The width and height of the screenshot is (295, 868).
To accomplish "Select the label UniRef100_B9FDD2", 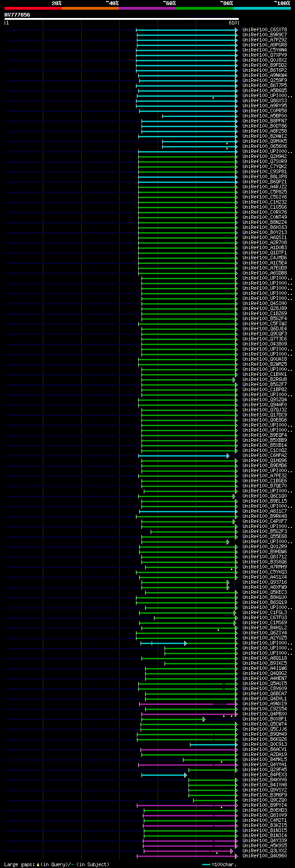I will (265, 65).
